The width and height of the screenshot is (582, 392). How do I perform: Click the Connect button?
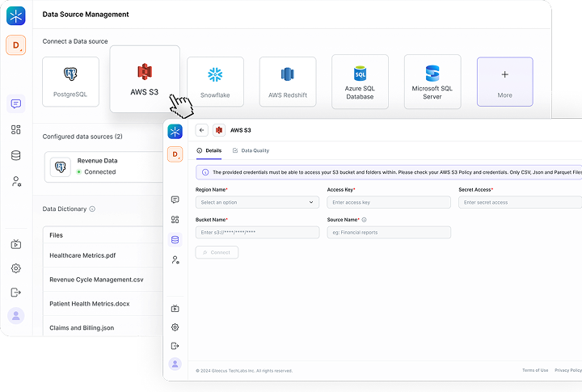(217, 252)
